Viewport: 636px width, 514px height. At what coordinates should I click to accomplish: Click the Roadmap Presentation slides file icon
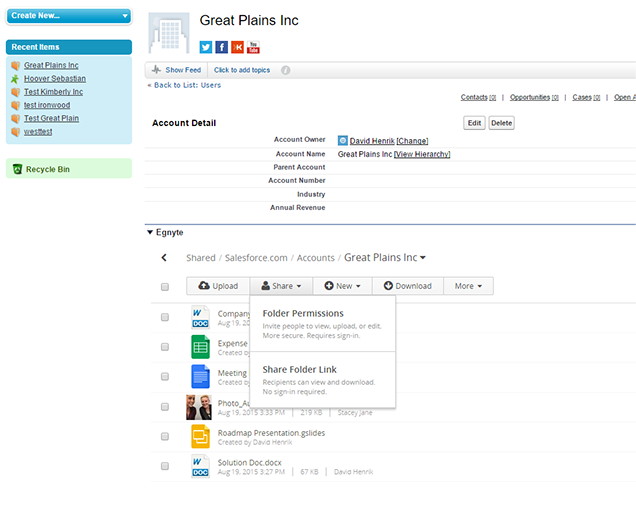point(200,436)
